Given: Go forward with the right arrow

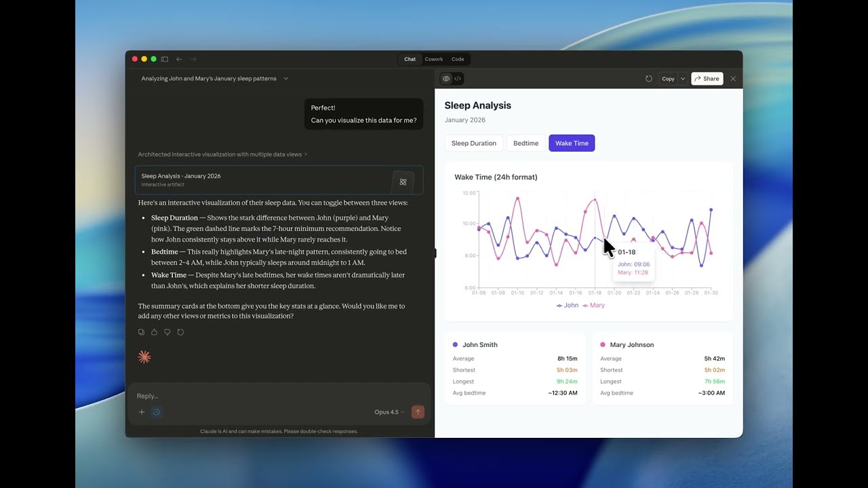Looking at the screenshot, I should tap(193, 59).
